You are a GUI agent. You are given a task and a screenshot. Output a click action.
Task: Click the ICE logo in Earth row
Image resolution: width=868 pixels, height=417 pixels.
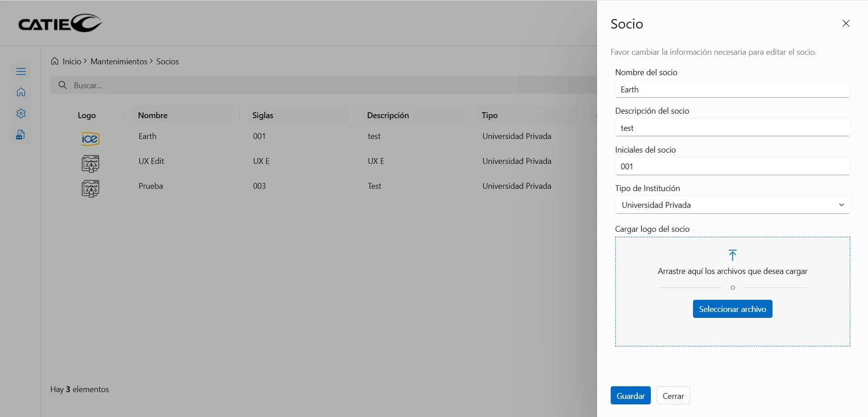coord(90,139)
